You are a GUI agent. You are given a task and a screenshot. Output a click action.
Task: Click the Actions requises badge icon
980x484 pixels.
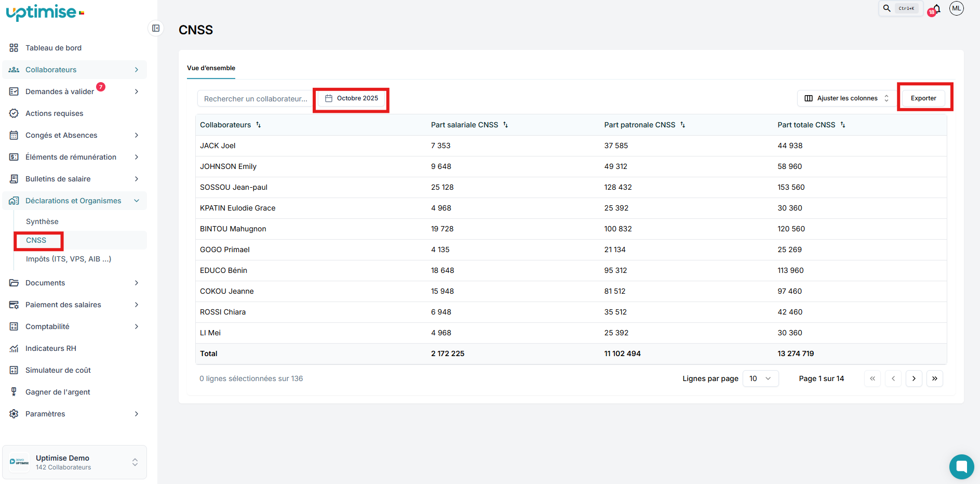tap(14, 113)
